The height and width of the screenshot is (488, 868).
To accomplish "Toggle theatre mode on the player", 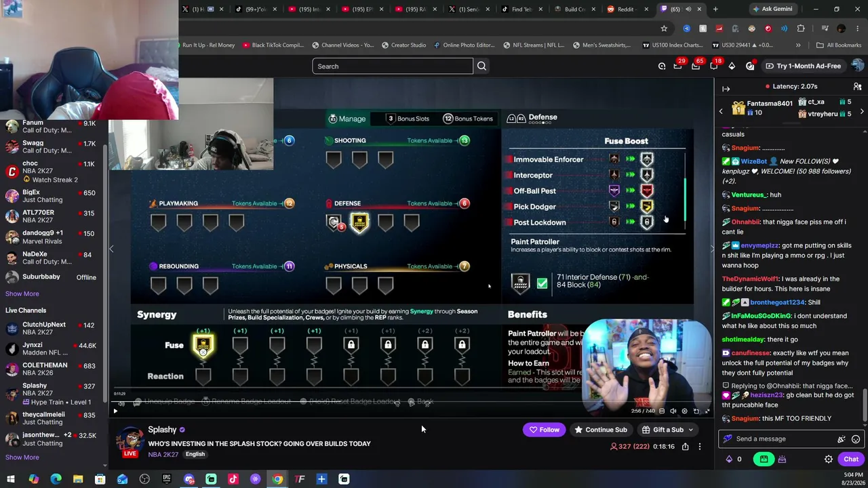I will [x=696, y=411].
